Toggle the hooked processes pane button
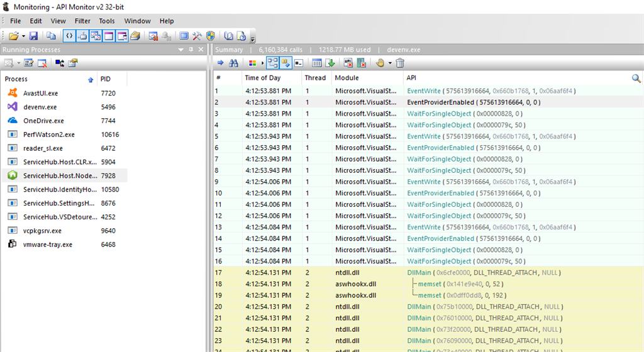This screenshot has height=352, width=644. [x=82, y=36]
